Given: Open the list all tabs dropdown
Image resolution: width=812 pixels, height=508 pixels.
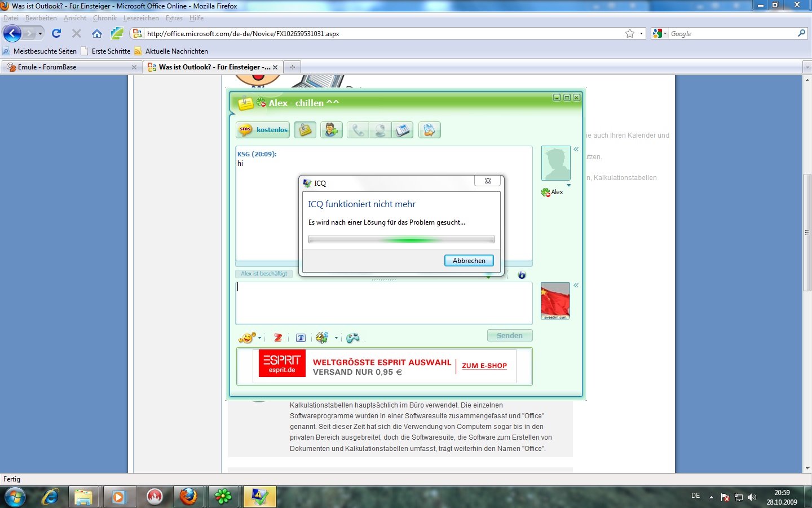Looking at the screenshot, I should coord(807,67).
